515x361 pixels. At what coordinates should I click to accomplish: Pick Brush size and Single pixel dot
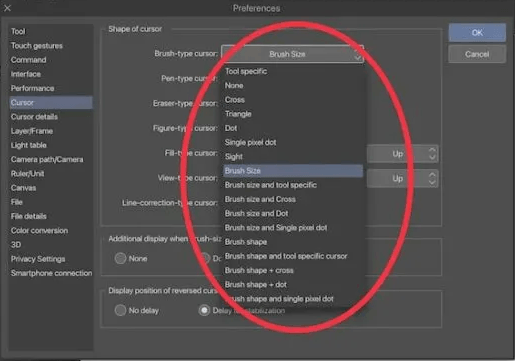[293, 228]
